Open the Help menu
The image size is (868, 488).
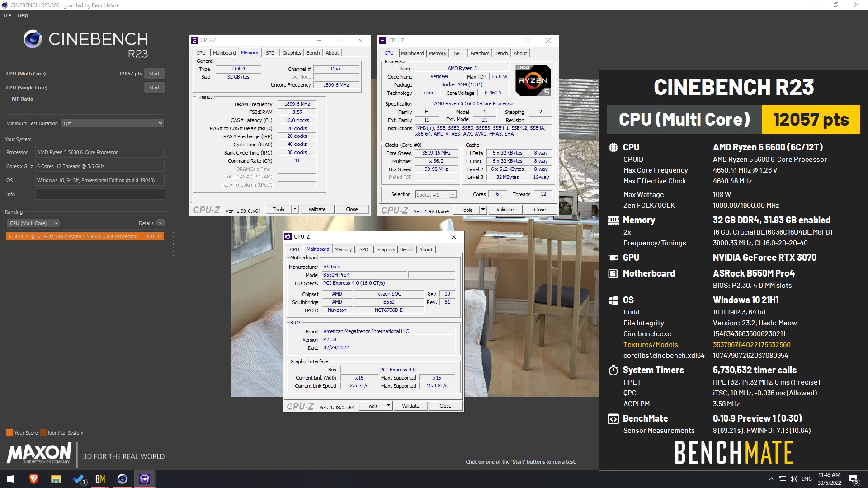pos(23,15)
